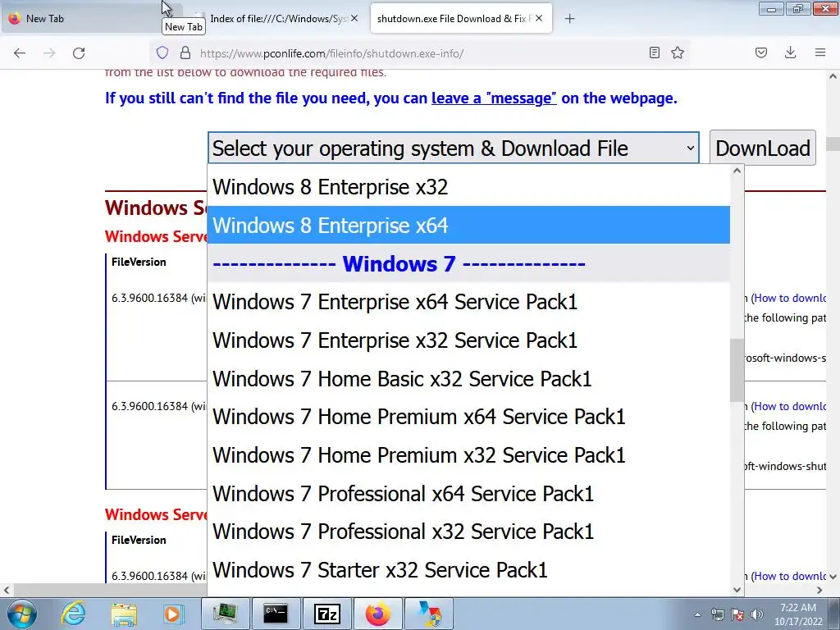840x630 pixels.
Task: Pick Windows 7 Enterprise x32 Service Pack1
Action: click(468, 340)
